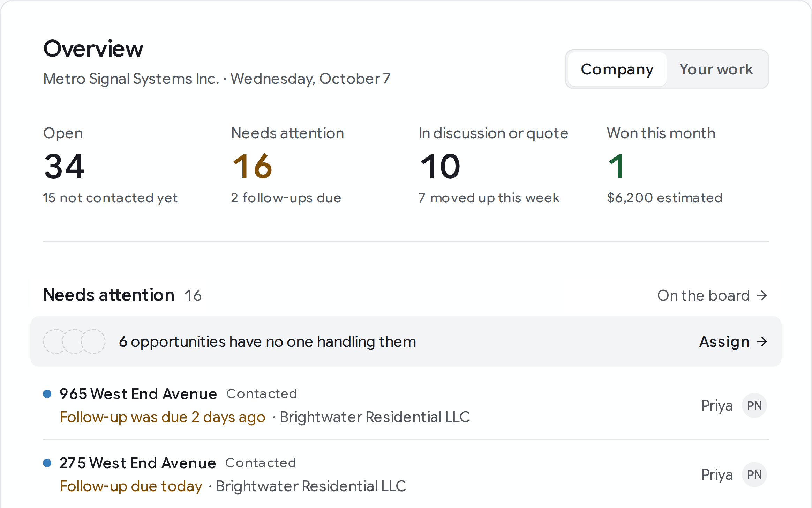812x508 pixels.
Task: Click '2 follow-ups due'
Action: (286, 198)
